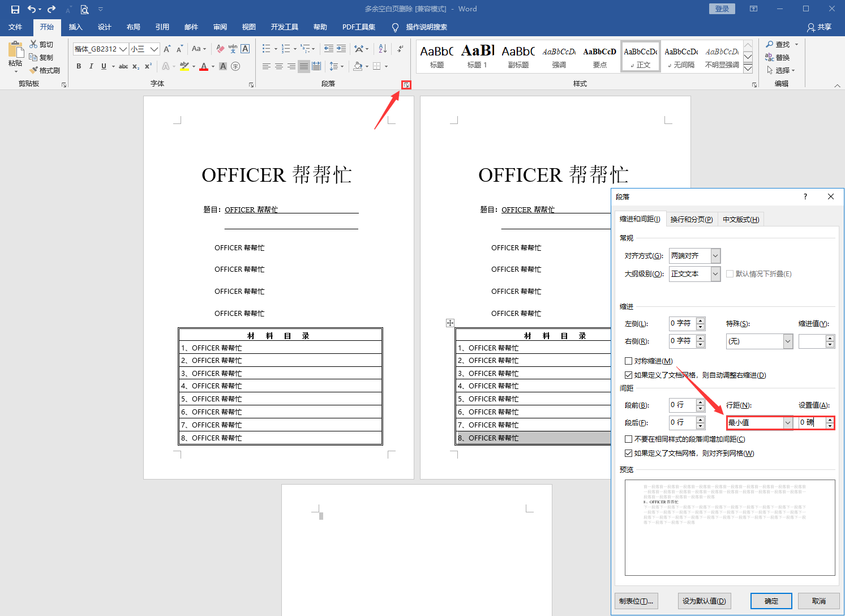Align text left
This screenshot has height=616, width=845.
267,66
